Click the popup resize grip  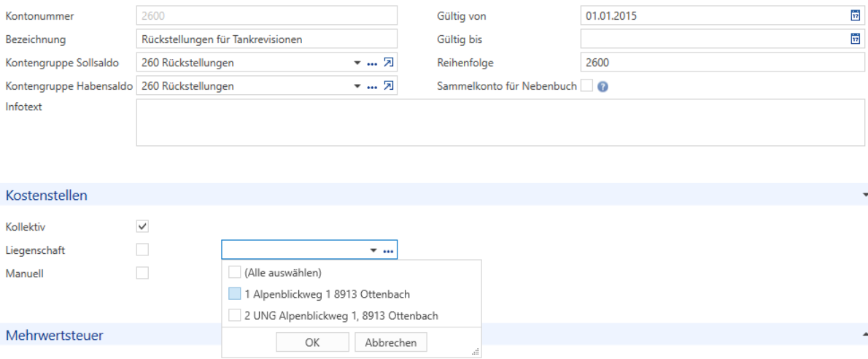pos(476,352)
